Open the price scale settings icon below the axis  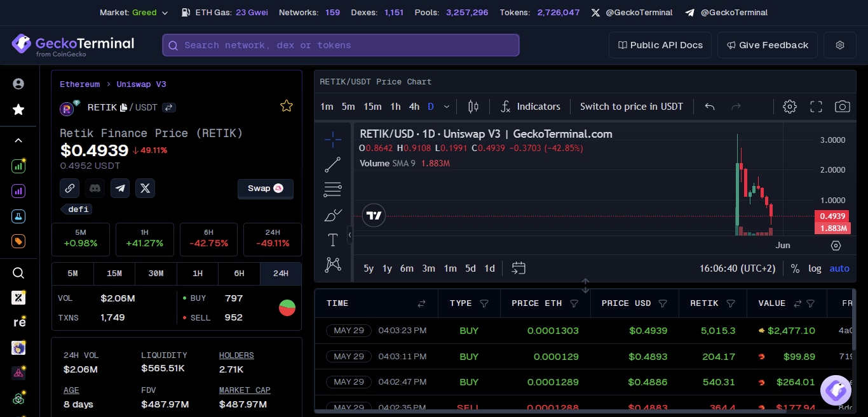(x=836, y=246)
